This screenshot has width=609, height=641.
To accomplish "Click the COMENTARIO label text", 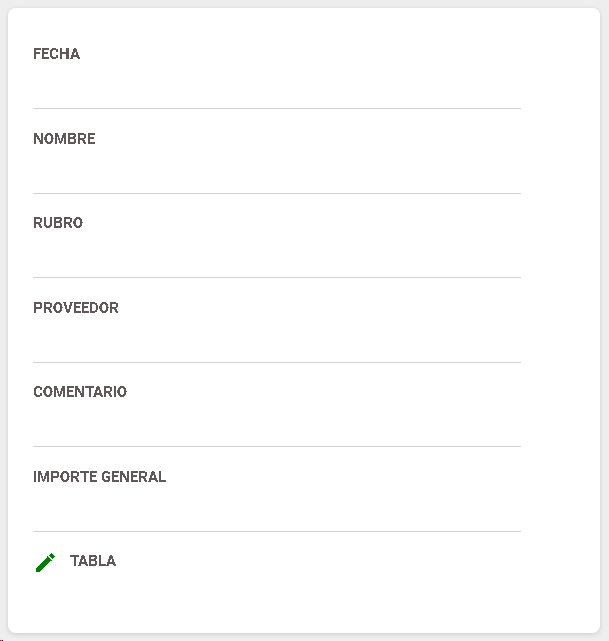I will [x=80, y=392].
